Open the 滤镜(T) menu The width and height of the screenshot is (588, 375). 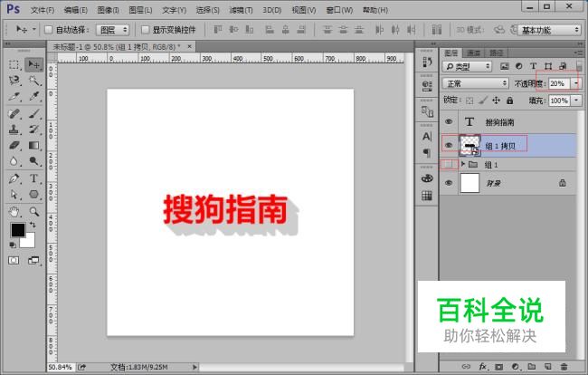click(x=242, y=10)
